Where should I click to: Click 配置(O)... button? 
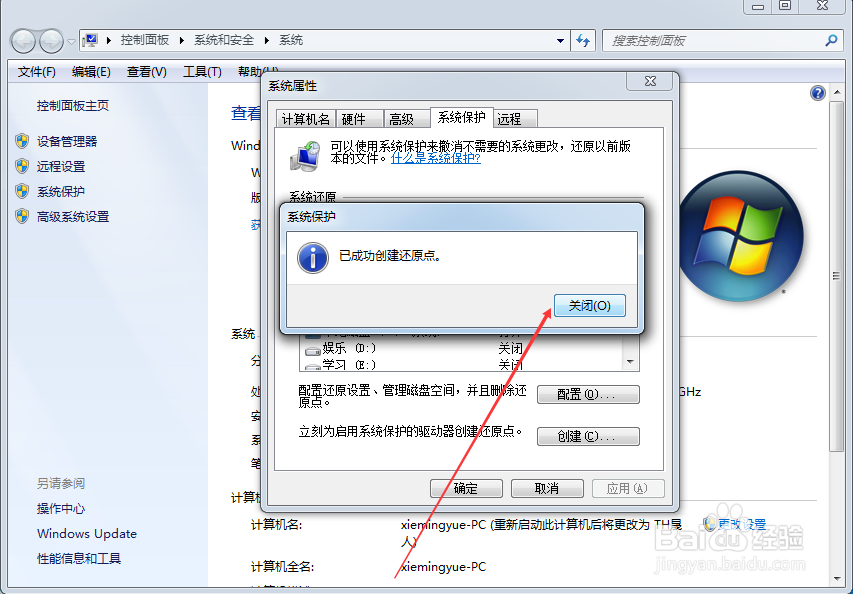pyautogui.click(x=588, y=394)
